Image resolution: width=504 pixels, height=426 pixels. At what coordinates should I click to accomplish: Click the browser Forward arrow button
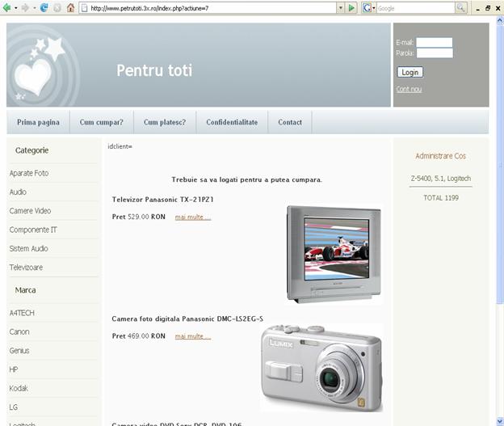tap(25, 8)
